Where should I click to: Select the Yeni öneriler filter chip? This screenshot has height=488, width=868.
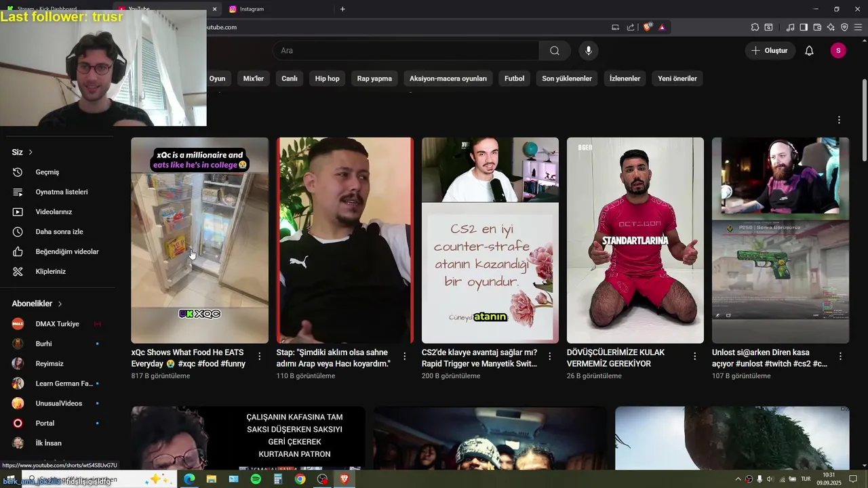677,79
